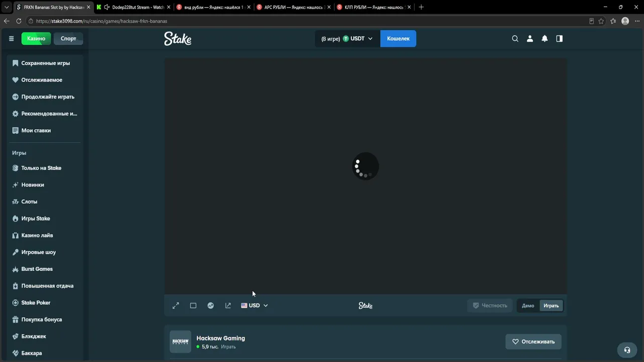The image size is (644, 362).
Task: Click the Stake logo in header
Action: (x=178, y=39)
